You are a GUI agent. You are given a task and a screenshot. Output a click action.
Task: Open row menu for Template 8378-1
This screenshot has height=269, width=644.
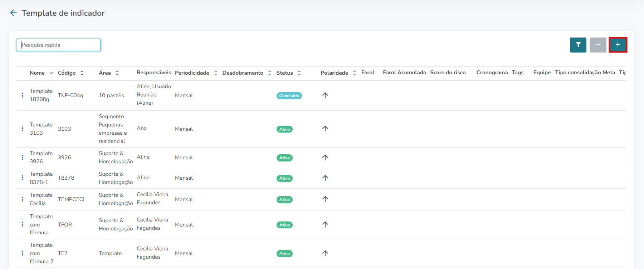click(x=22, y=178)
